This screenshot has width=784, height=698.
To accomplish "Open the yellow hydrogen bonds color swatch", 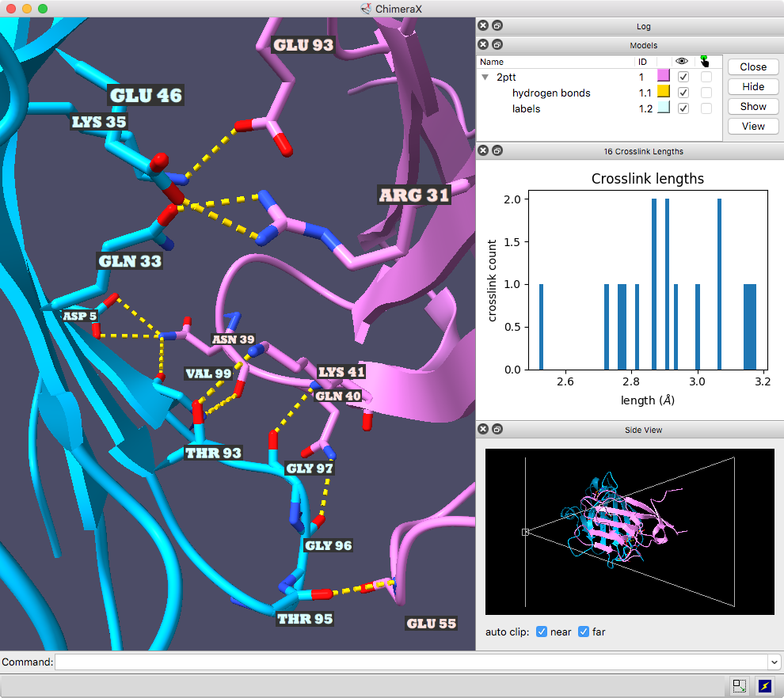I will point(664,93).
